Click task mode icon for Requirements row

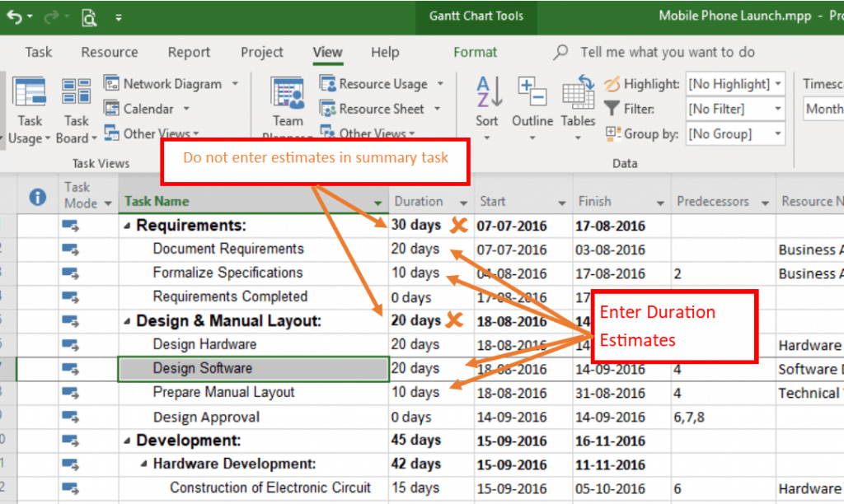(71, 226)
